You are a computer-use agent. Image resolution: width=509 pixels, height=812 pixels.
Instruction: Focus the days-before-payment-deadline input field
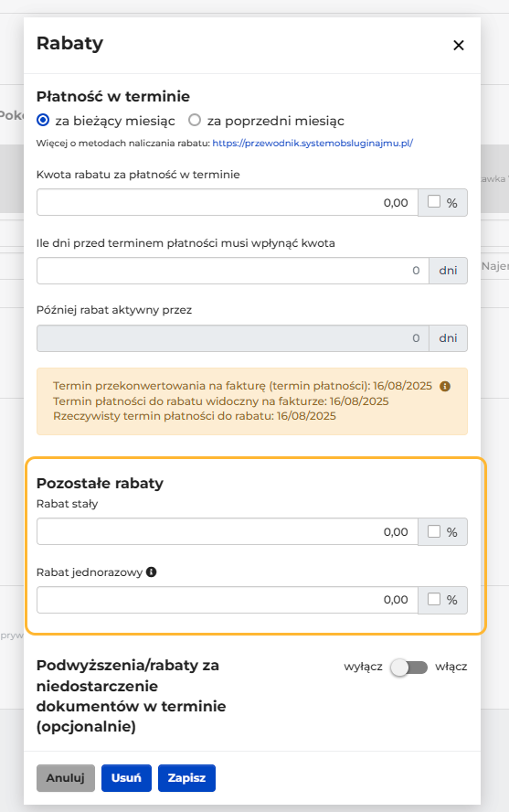pos(233,271)
